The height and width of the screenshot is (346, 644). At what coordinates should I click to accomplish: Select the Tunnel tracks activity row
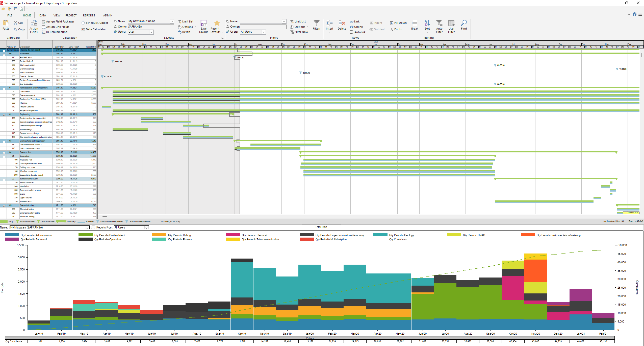click(48, 201)
